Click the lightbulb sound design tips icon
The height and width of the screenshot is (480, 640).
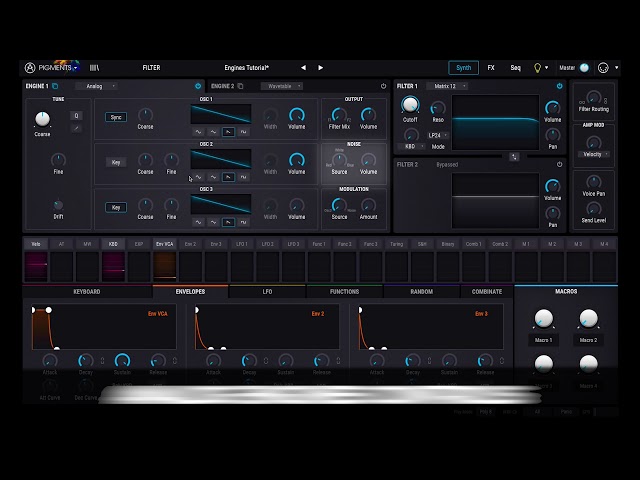(537, 68)
